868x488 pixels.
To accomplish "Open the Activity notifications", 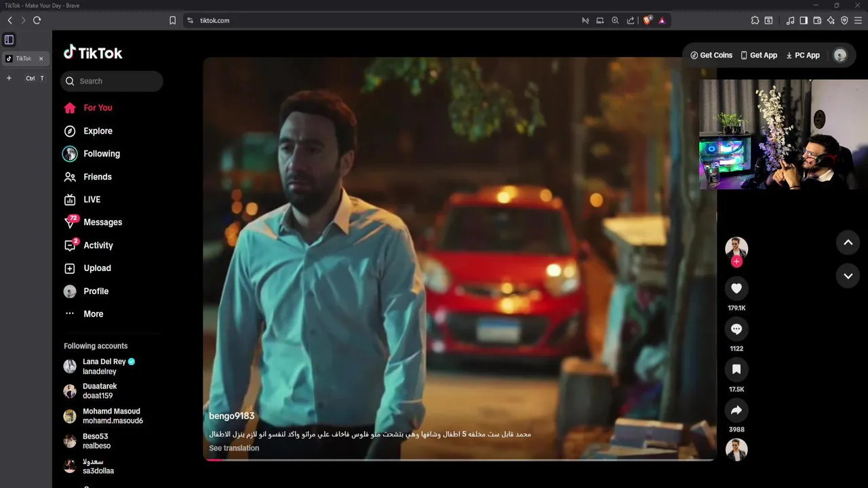I will [89, 245].
